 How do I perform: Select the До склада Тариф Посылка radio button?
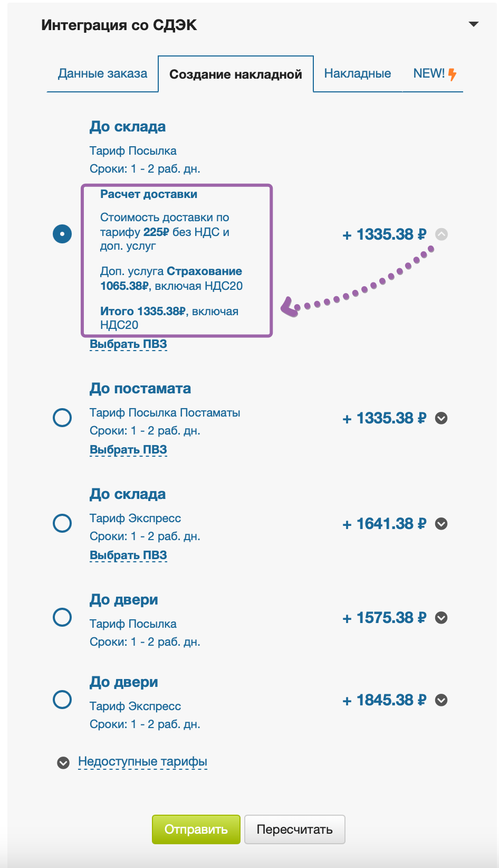(62, 234)
